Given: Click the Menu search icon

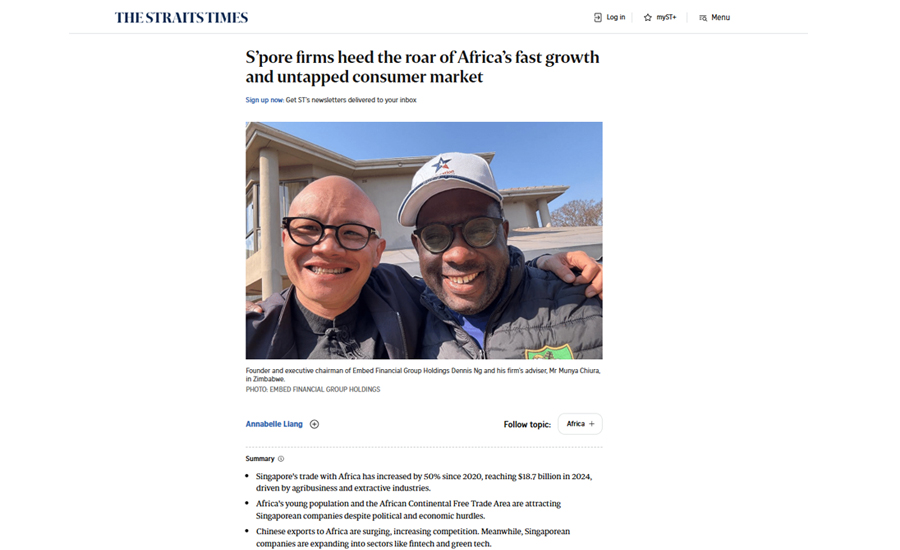Looking at the screenshot, I should tap(703, 18).
